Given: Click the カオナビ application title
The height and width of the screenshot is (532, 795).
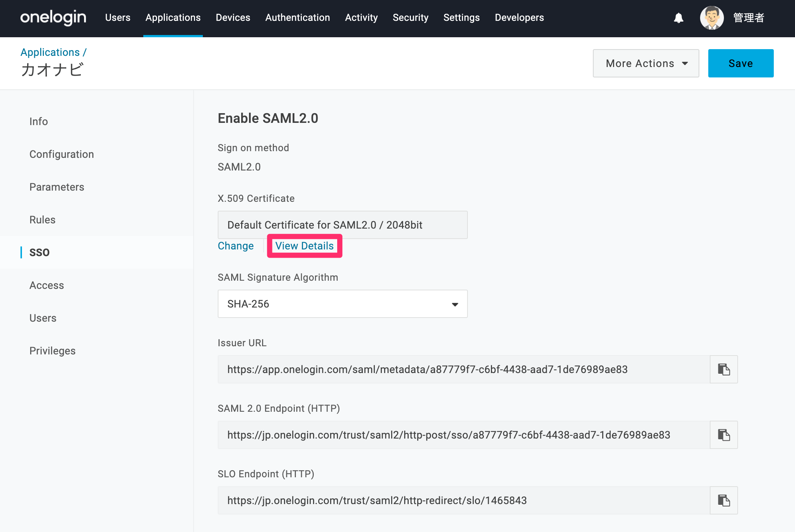Looking at the screenshot, I should tap(52, 70).
